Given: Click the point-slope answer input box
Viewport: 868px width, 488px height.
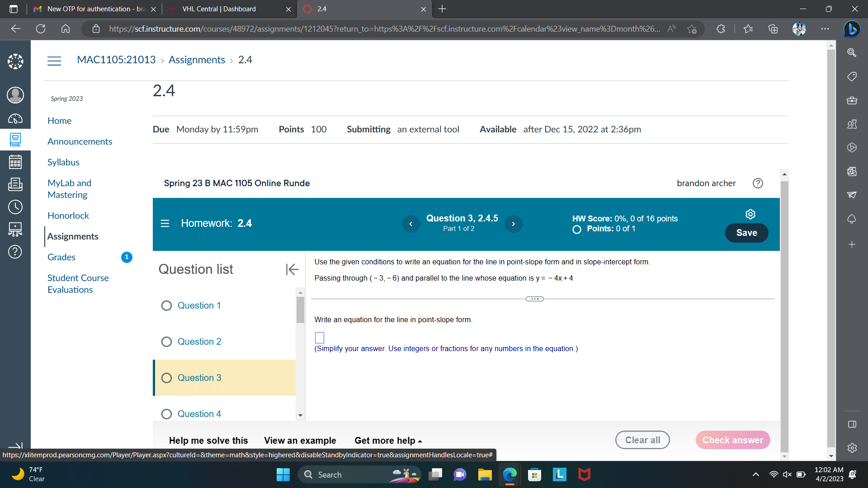Looking at the screenshot, I should click(x=320, y=337).
